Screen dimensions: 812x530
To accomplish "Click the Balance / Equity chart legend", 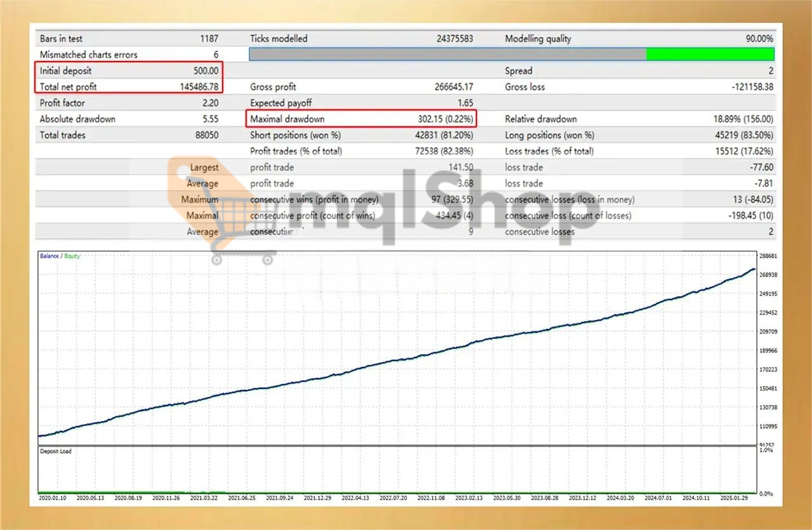I will (60, 256).
